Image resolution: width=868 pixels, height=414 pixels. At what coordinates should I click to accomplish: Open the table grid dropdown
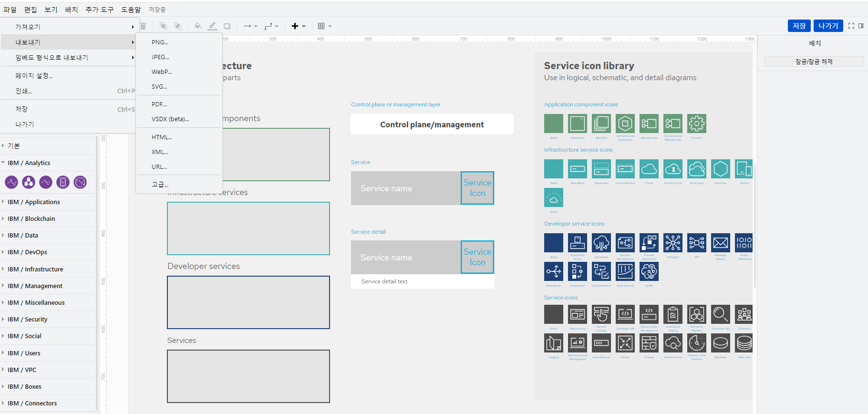pyautogui.click(x=325, y=26)
